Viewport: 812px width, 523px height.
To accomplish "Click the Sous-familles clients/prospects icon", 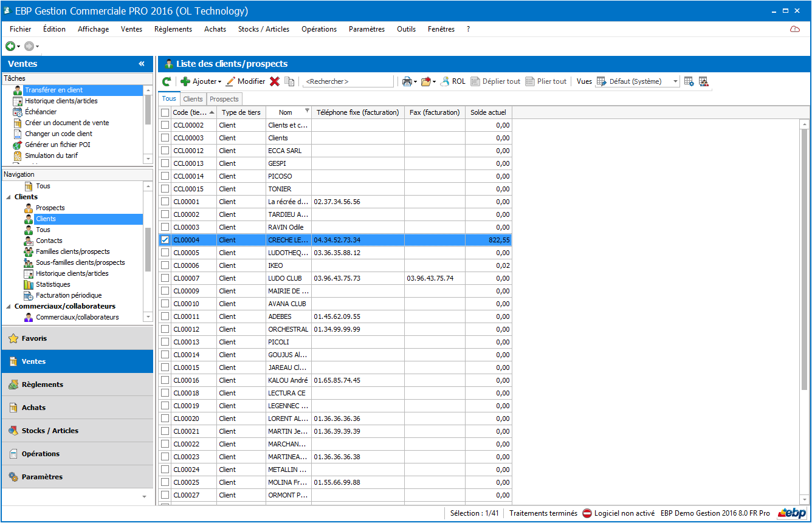I will click(x=29, y=262).
